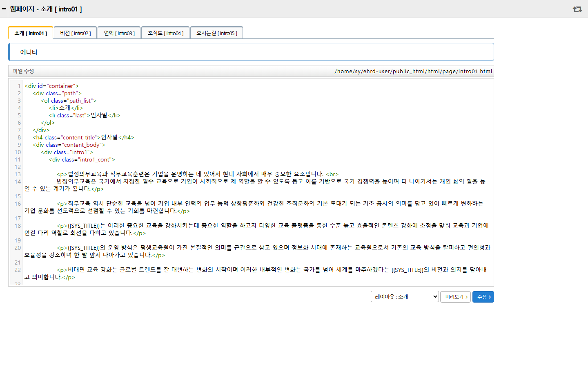Click the page title 웹페이지 - 소개 [ intro01 ]
This screenshot has height=368, width=588.
46,9
